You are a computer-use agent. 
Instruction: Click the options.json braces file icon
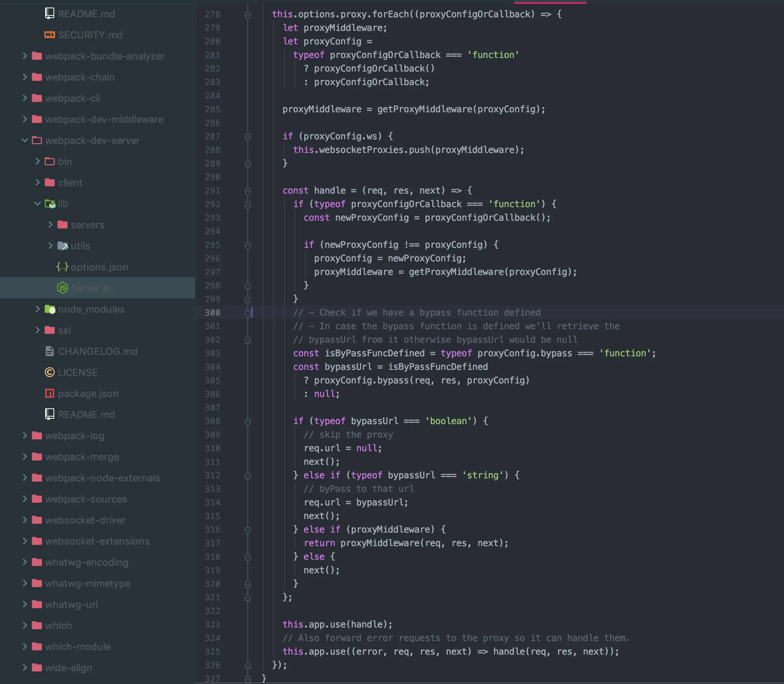pos(62,267)
